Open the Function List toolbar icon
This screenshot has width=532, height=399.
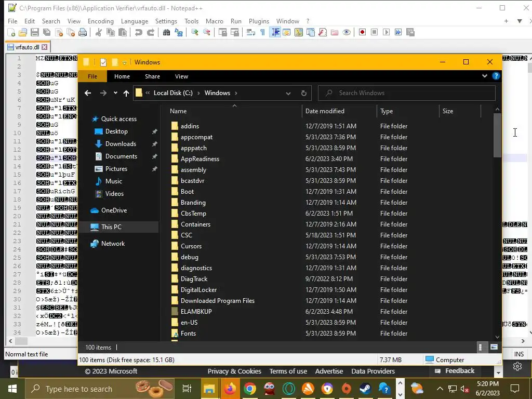(323, 32)
